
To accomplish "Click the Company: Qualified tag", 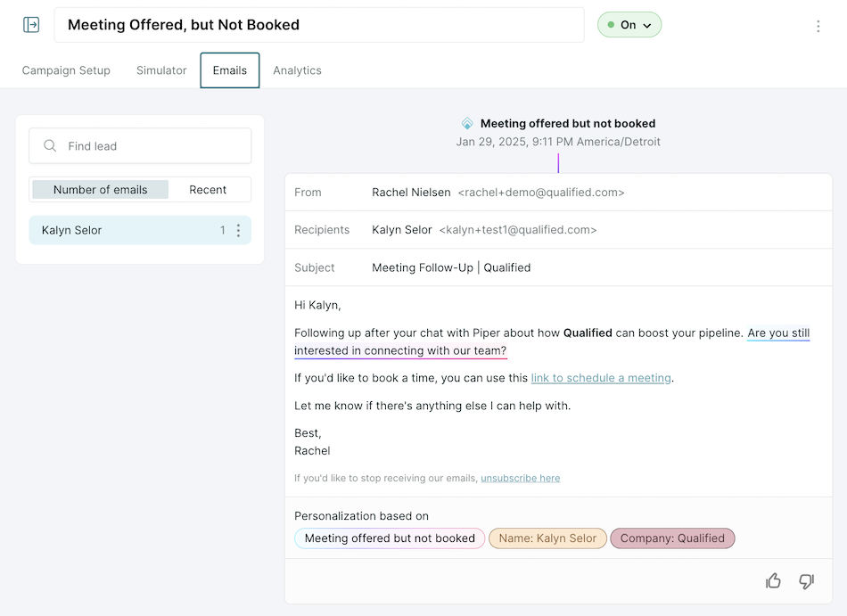I will tap(672, 538).
